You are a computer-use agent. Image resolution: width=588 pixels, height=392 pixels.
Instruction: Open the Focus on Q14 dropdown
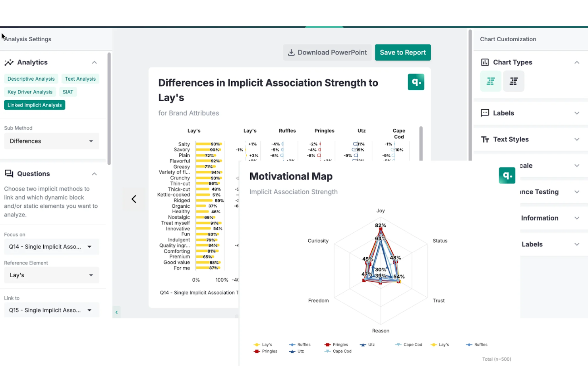point(52,247)
